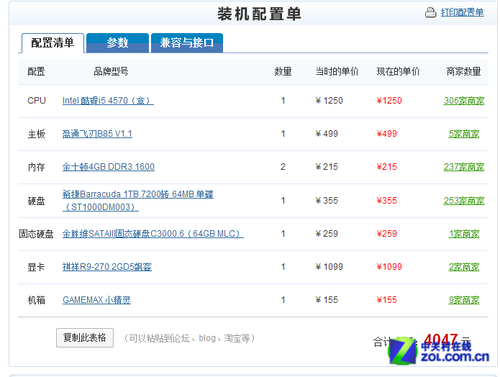Open the 祺祥R9-270 2GD5 graphics card link
This screenshot has width=500, height=377.
click(x=107, y=267)
